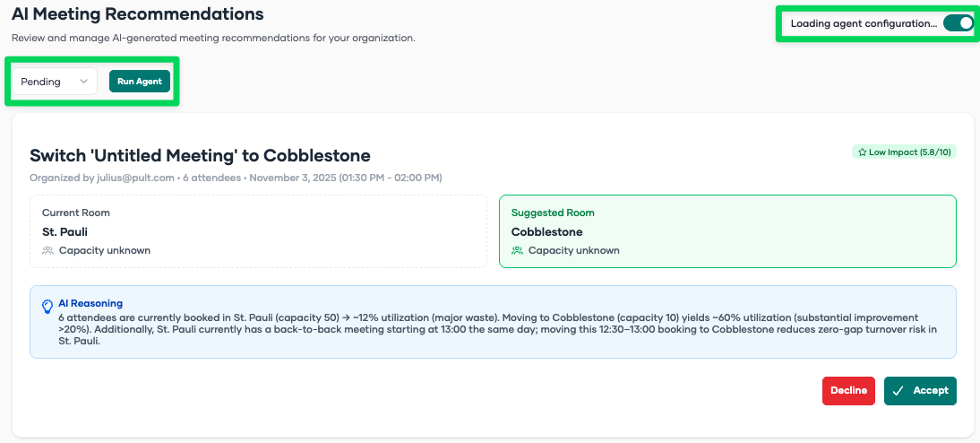Click the Low Impact (5.8/10) badge
Image resolution: width=980 pixels, height=443 pixels.
click(904, 152)
